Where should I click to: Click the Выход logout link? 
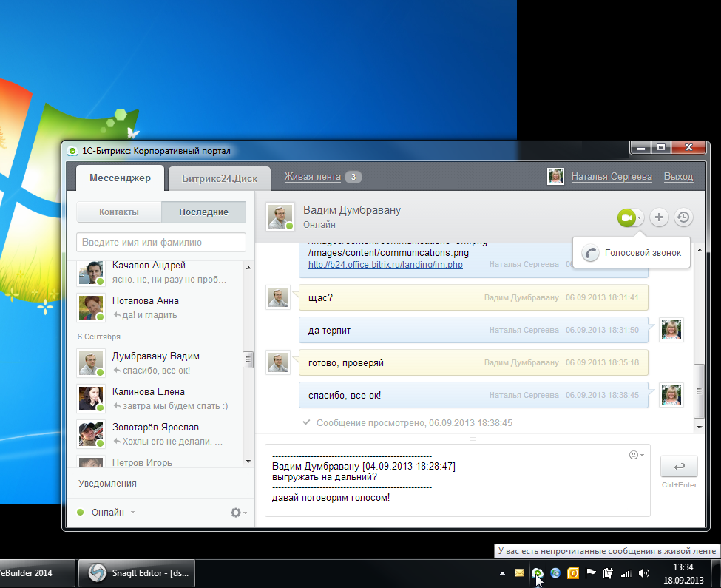pyautogui.click(x=678, y=177)
